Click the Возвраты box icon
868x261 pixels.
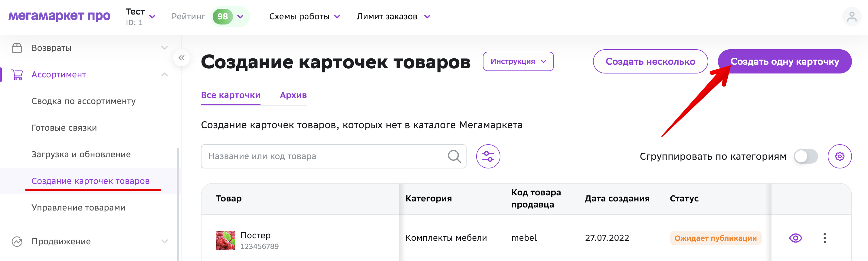click(17, 48)
